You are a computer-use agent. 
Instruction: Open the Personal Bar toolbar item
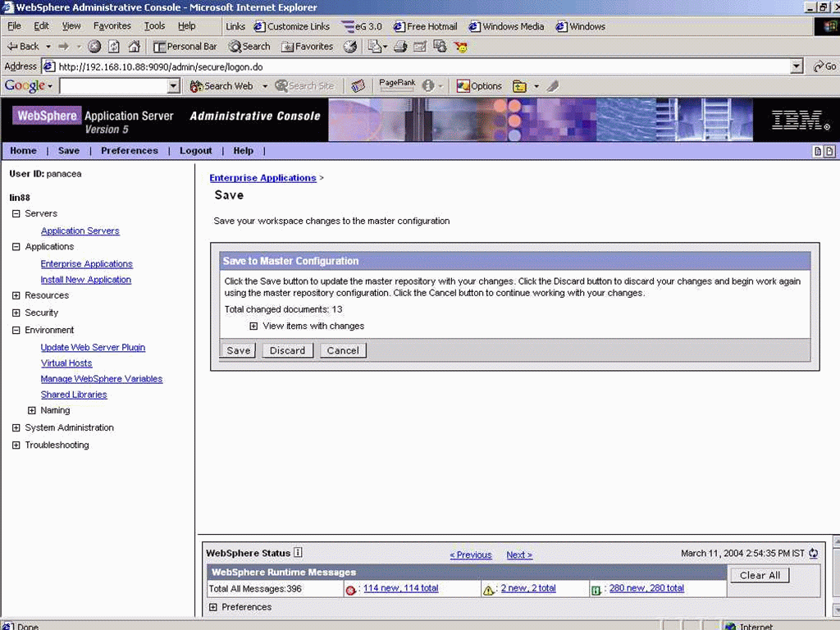point(185,47)
